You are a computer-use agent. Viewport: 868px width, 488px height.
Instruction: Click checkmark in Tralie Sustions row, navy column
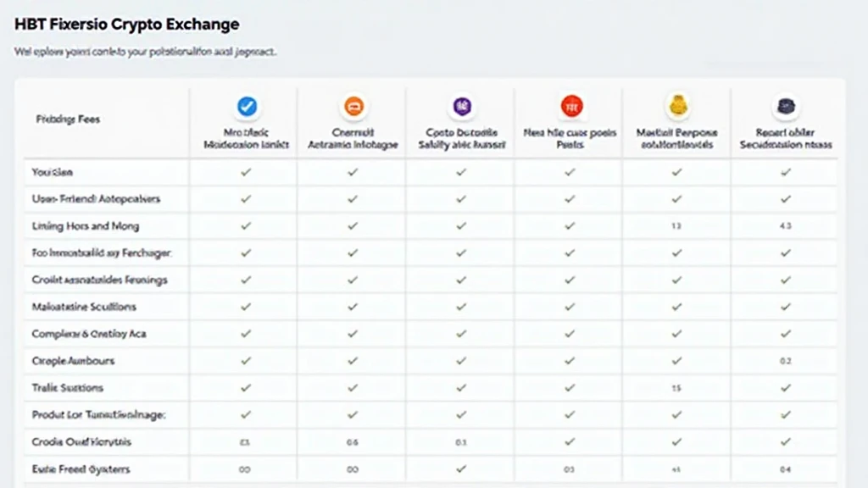coord(785,388)
